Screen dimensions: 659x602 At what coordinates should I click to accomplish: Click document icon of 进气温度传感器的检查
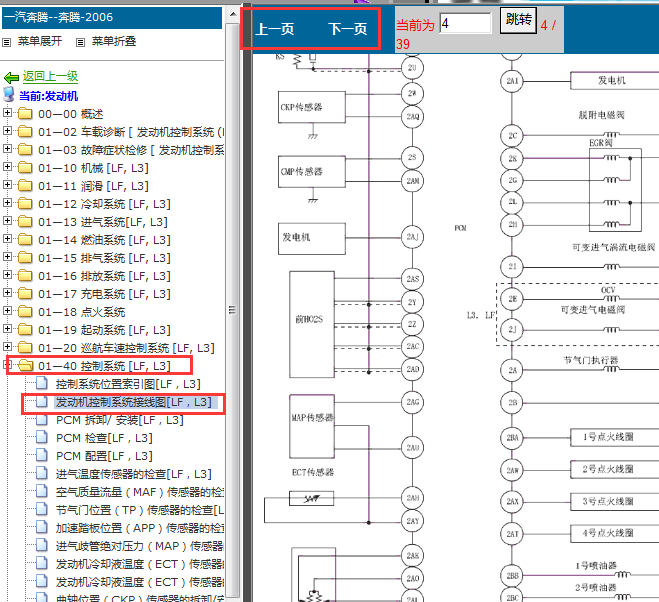click(42, 473)
